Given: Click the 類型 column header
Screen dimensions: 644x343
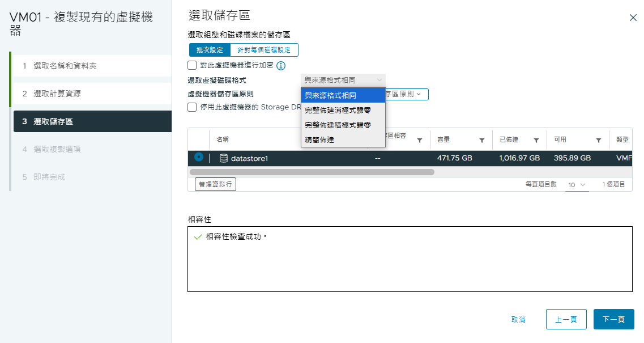Looking at the screenshot, I should [622, 140].
